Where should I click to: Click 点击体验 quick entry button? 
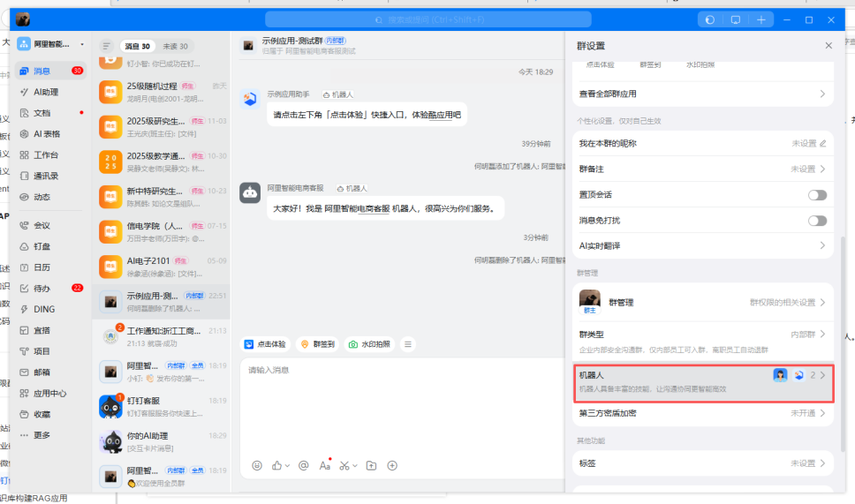click(265, 344)
